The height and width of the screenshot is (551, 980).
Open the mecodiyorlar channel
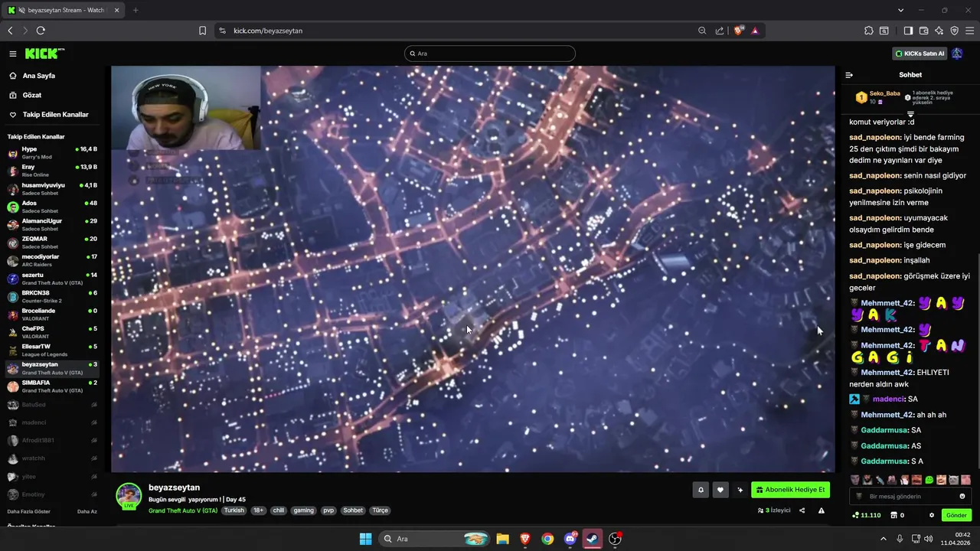pos(52,260)
